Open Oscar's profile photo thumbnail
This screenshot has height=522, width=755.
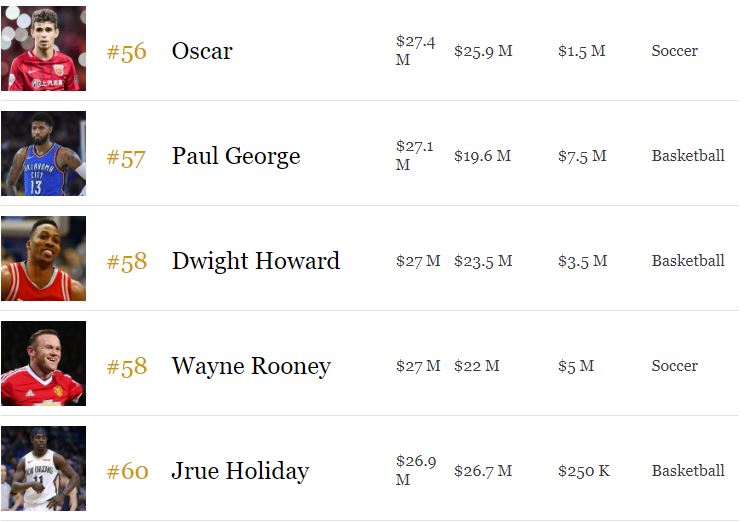click(x=43, y=48)
